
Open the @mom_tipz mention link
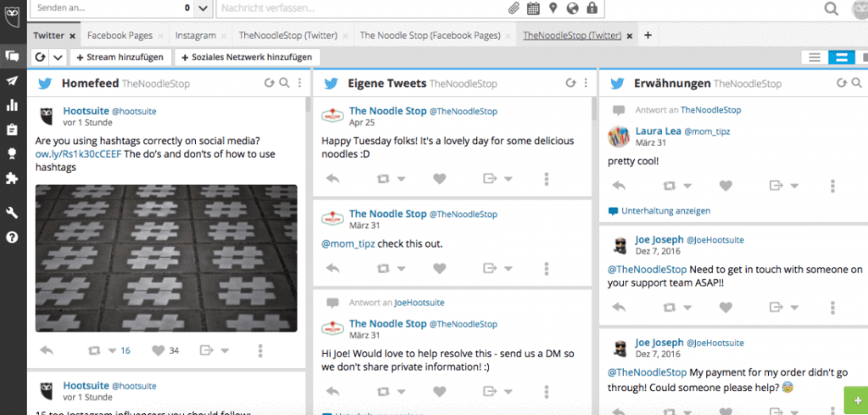(348, 244)
